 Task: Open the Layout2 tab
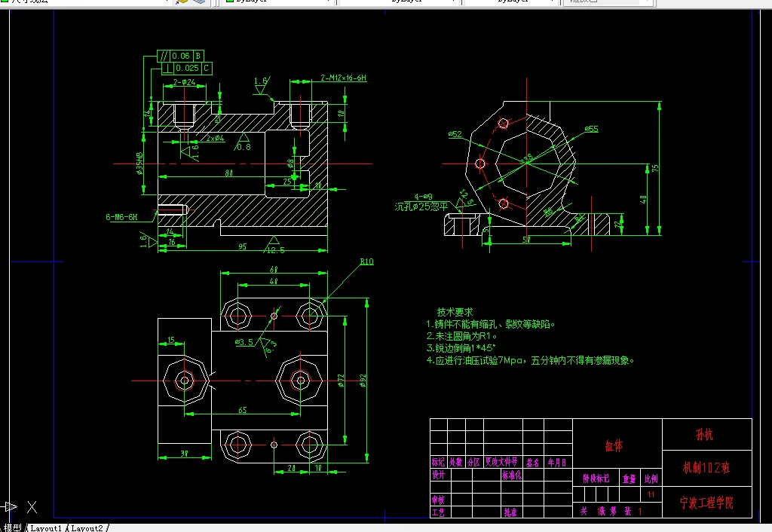coord(87,528)
